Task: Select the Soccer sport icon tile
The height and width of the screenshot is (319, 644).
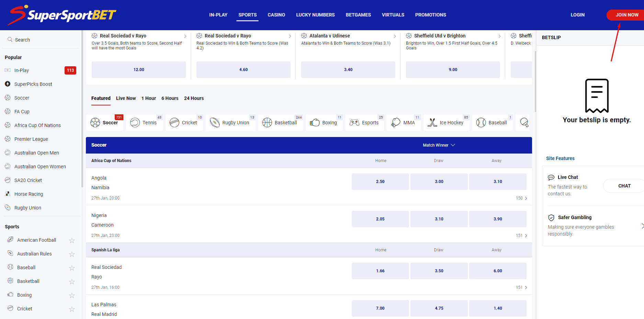Action: [105, 123]
